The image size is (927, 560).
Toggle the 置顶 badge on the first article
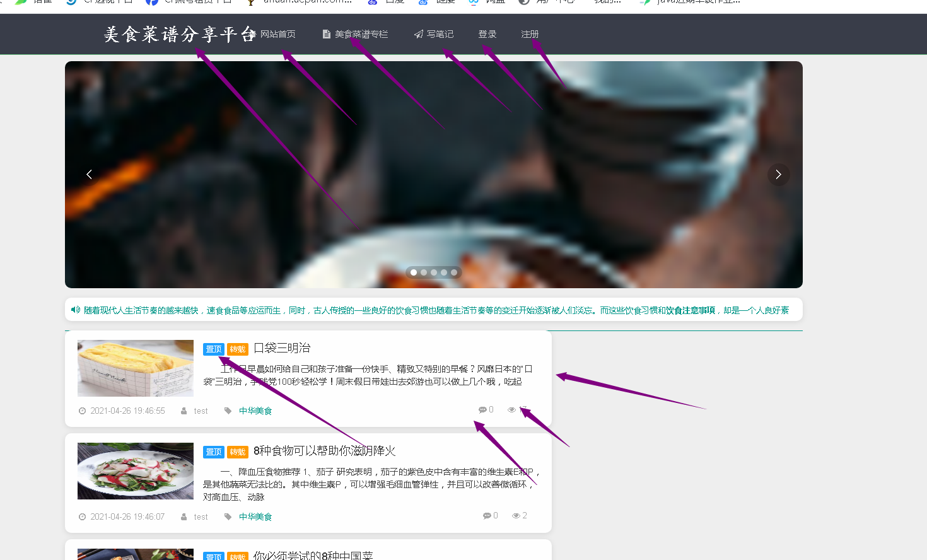pyautogui.click(x=213, y=349)
